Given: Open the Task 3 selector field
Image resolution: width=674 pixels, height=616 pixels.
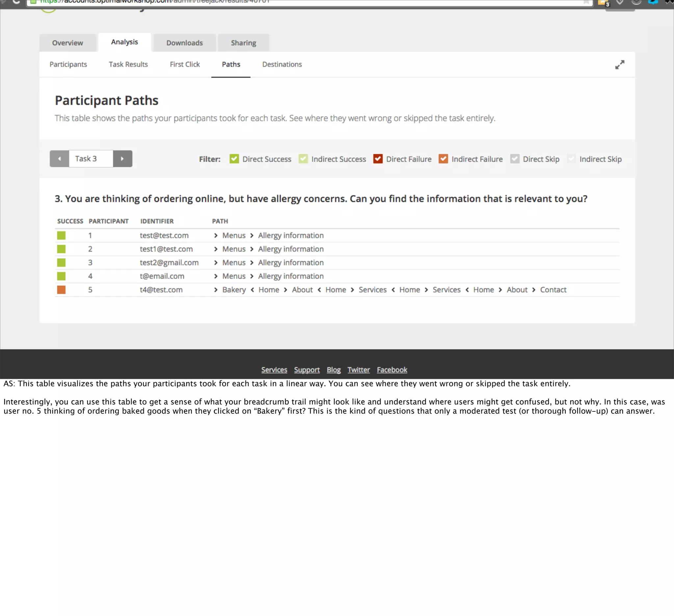Looking at the screenshot, I should (x=91, y=159).
